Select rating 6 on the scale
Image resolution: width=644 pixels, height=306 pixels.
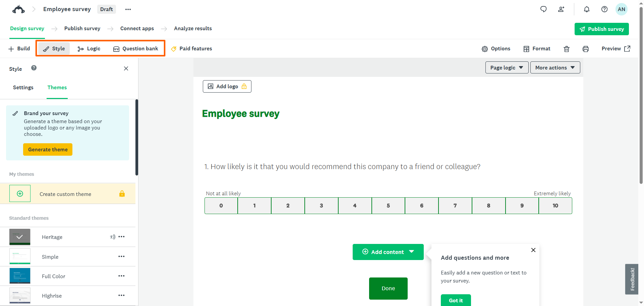coord(422,206)
